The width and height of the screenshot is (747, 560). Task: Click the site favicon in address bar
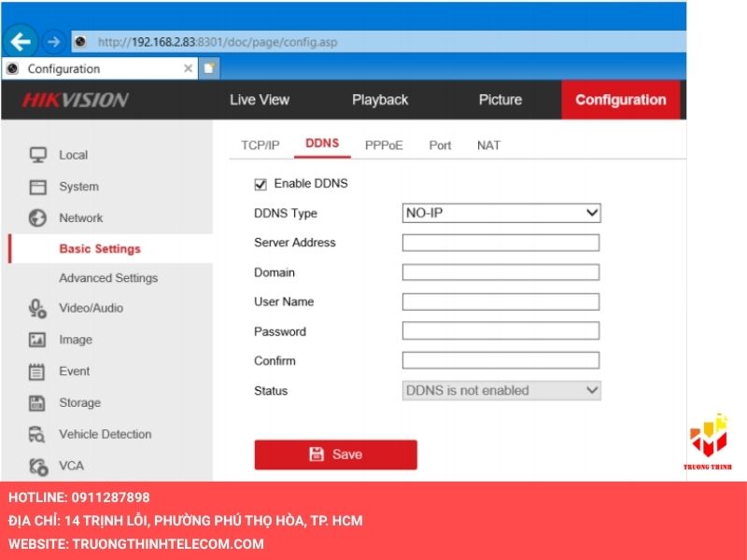(80, 42)
